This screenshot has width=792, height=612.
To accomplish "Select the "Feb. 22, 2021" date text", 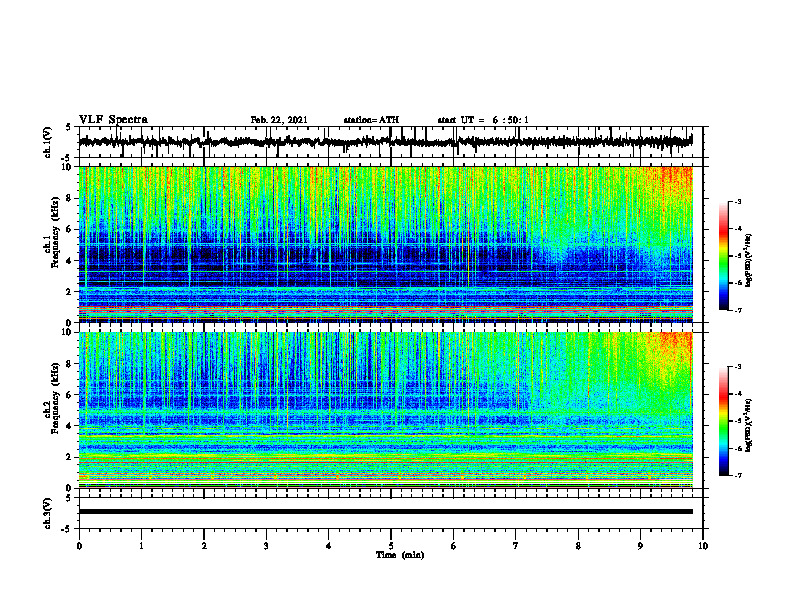I will 279,120.
